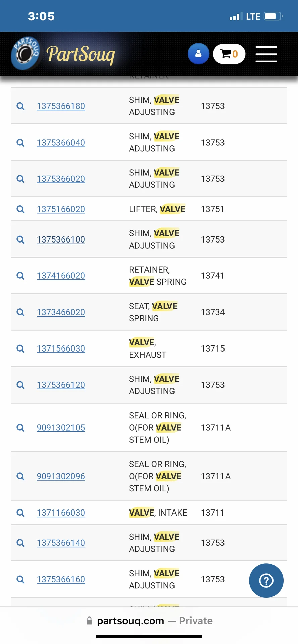The width and height of the screenshot is (298, 644).
Task: Click search icon beside part 1374166020
Action: [20, 276]
